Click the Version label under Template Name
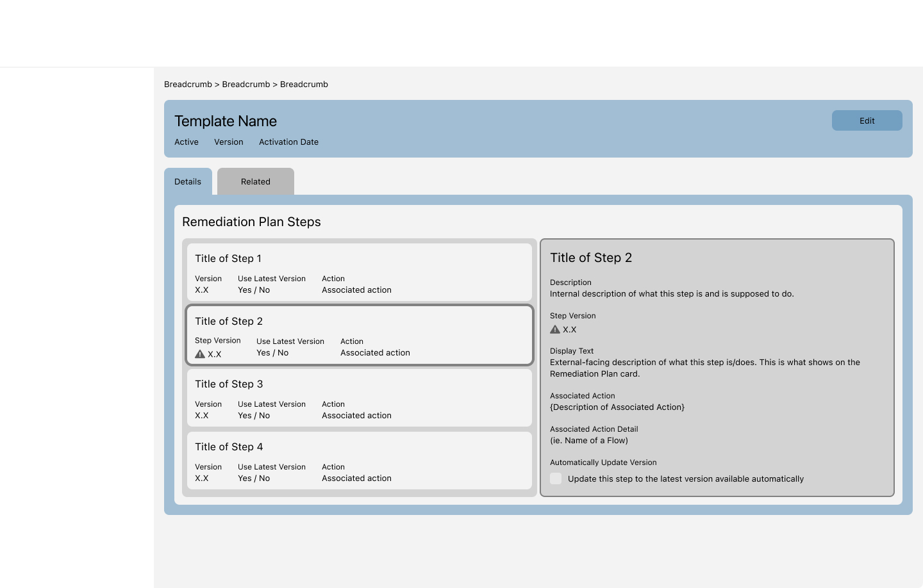This screenshot has width=923, height=588. tap(229, 142)
